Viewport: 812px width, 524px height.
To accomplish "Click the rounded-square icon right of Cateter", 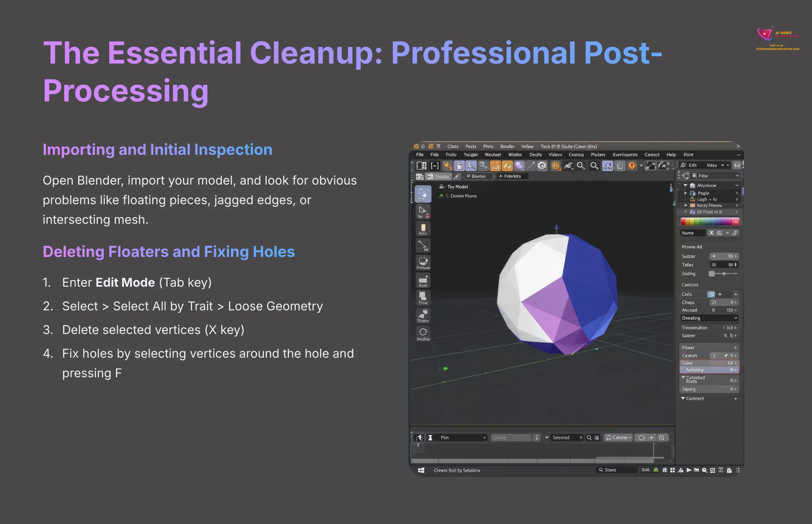I will coord(641,437).
